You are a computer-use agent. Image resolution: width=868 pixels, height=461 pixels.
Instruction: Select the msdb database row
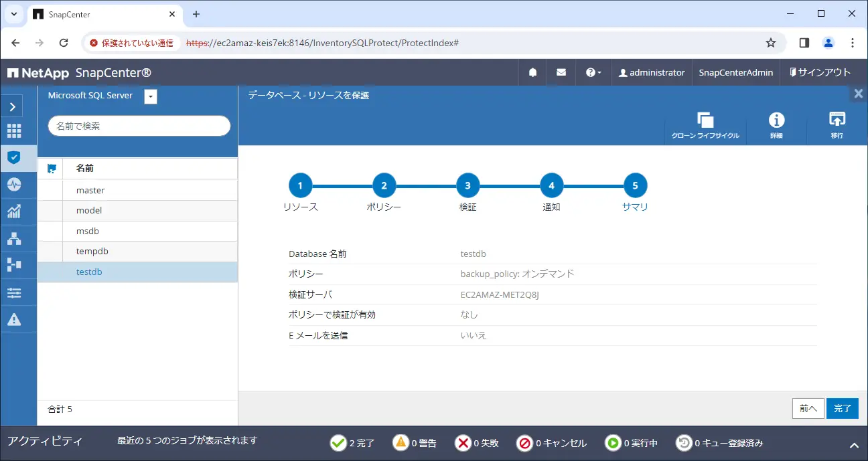click(x=137, y=231)
